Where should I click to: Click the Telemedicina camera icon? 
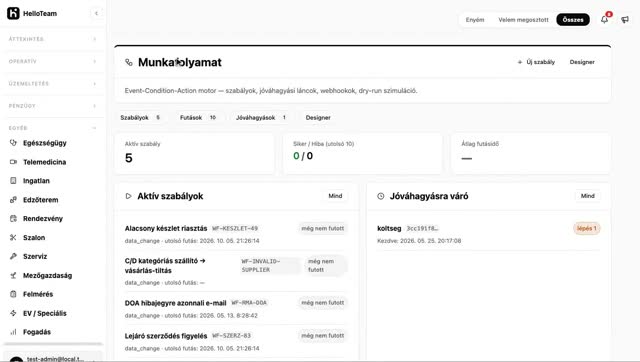pos(13,162)
